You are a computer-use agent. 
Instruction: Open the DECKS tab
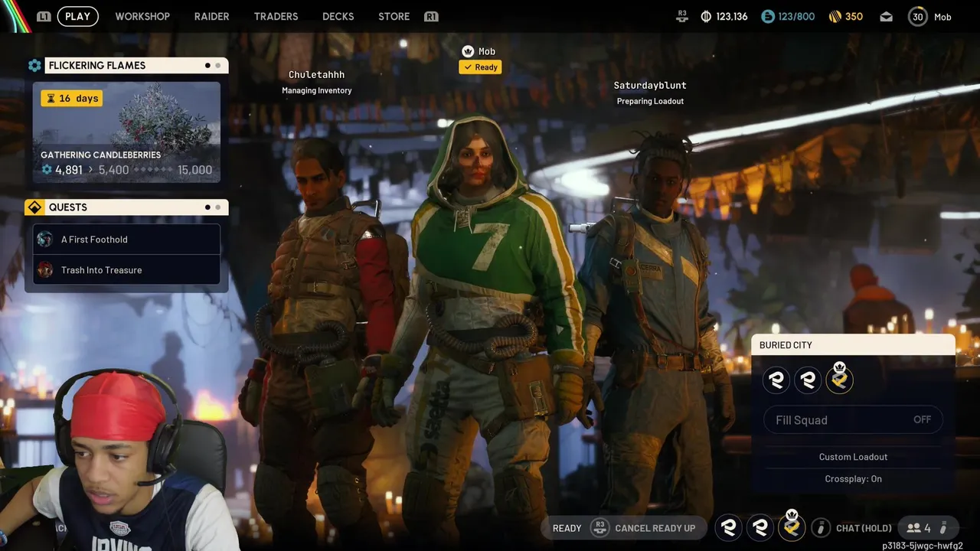point(338,16)
